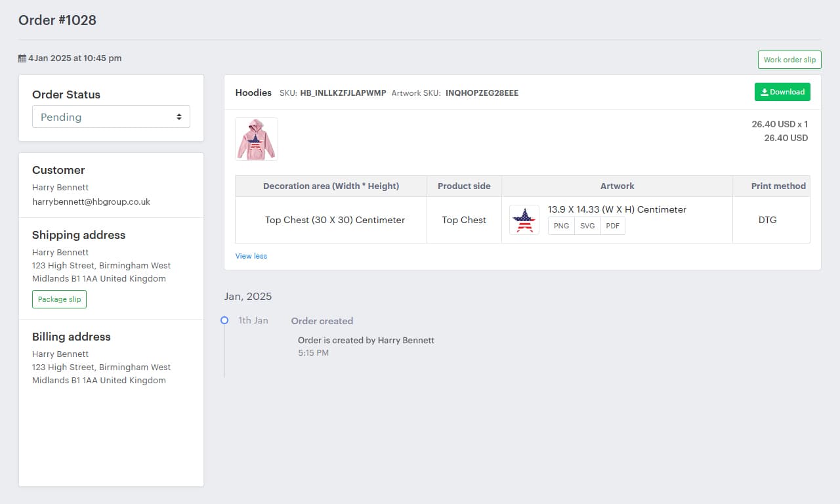Click the Artwork column header
This screenshot has width=840, height=504.
coord(617,186)
